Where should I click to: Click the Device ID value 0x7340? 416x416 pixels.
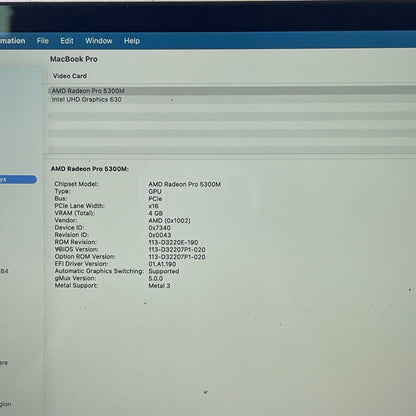click(159, 228)
